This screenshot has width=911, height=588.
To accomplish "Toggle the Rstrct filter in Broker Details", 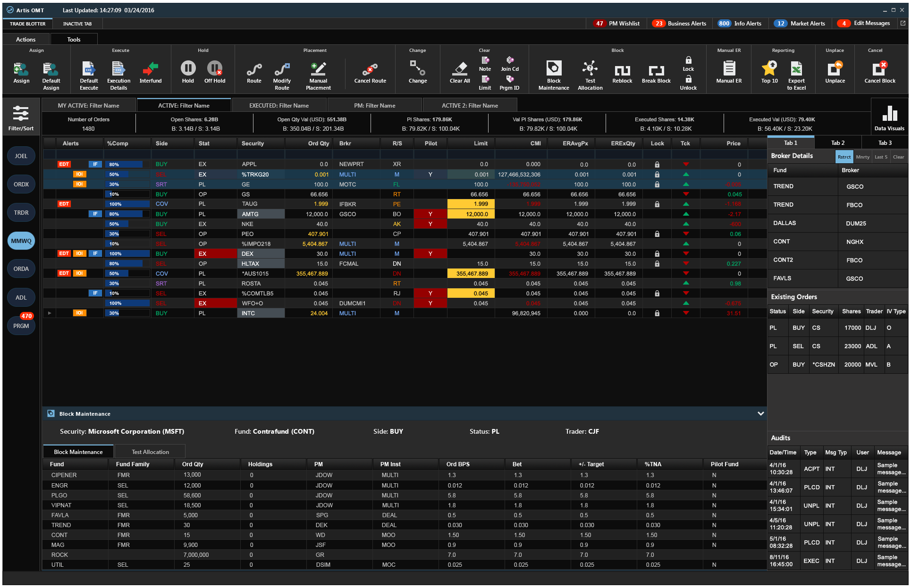I will pyautogui.click(x=844, y=157).
